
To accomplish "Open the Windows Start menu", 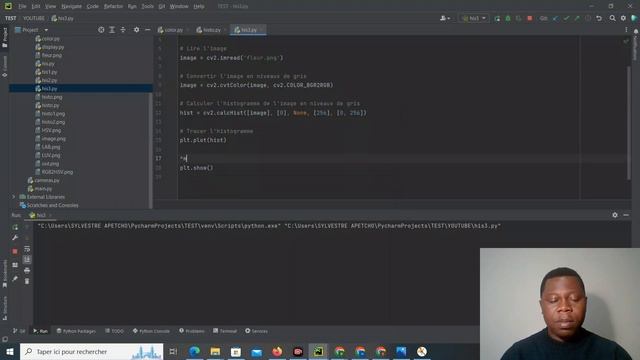I will (10, 351).
